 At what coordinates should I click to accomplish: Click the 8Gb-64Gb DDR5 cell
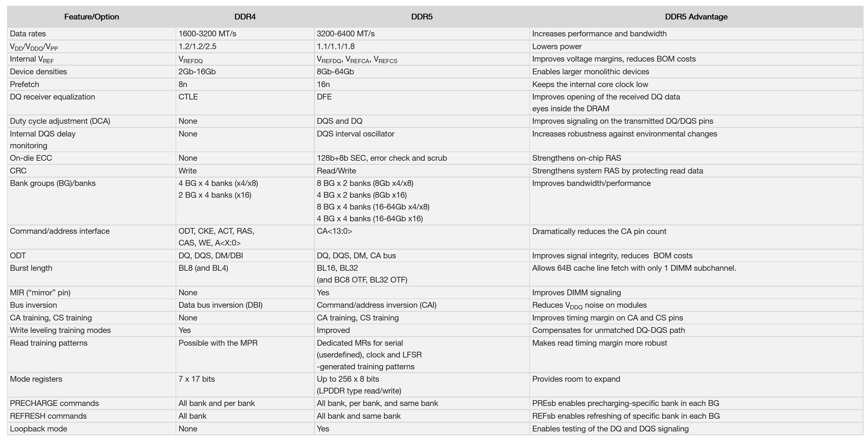coord(335,71)
